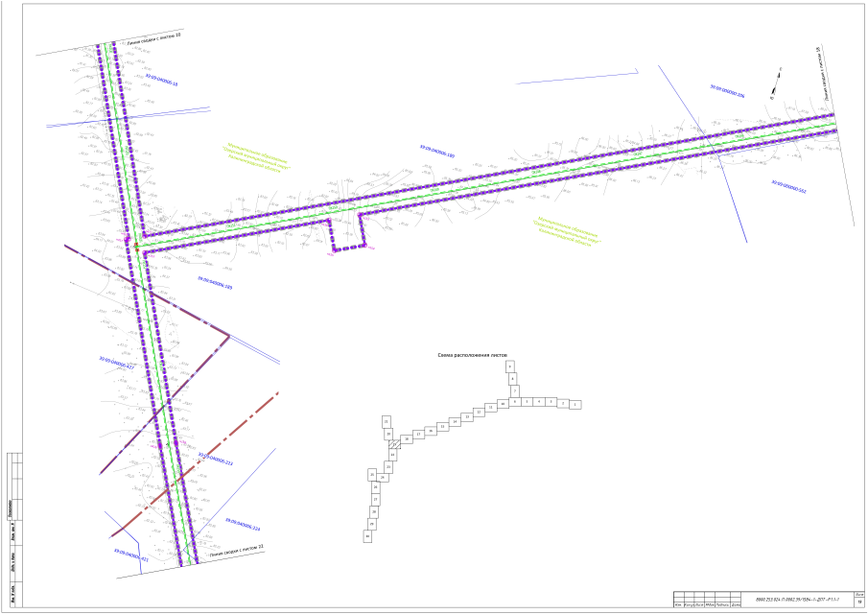The width and height of the screenshot is (868, 614).
Task: Click the 'Схема расположения листов' heading
Action: coord(472,355)
